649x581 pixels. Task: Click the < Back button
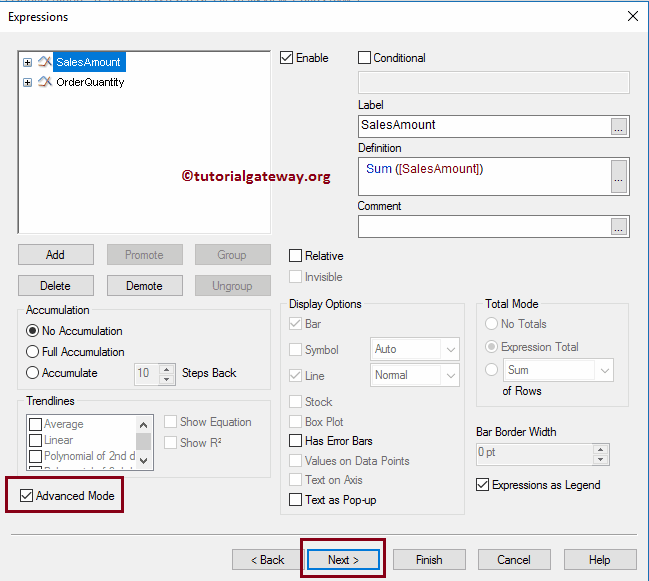[x=267, y=560]
